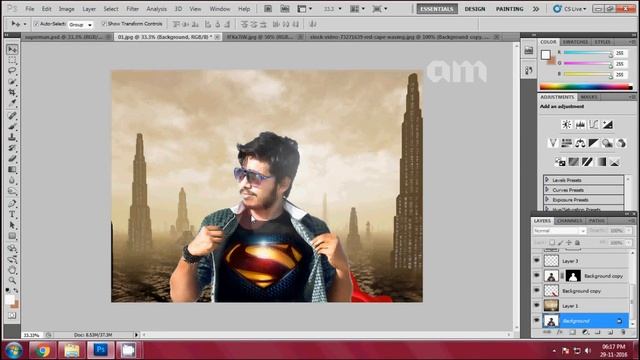Add a Curves adjustment layer
The image size is (640, 360).
point(593,124)
